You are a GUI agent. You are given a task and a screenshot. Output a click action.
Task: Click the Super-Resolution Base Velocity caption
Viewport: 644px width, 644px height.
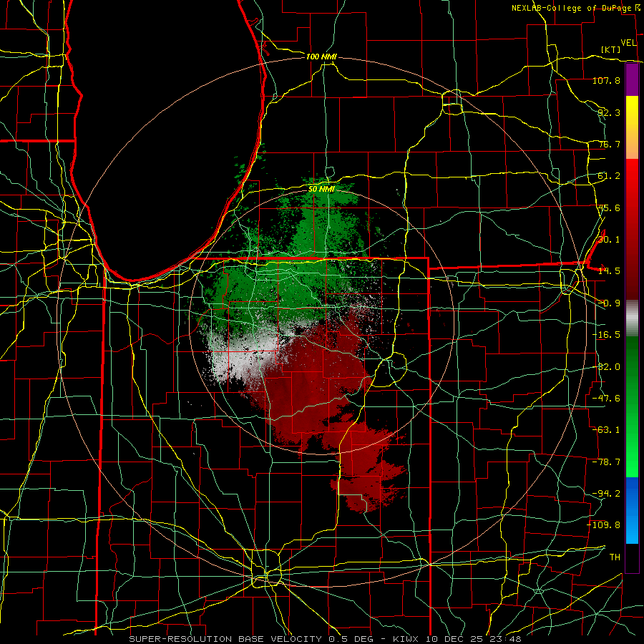(325, 639)
